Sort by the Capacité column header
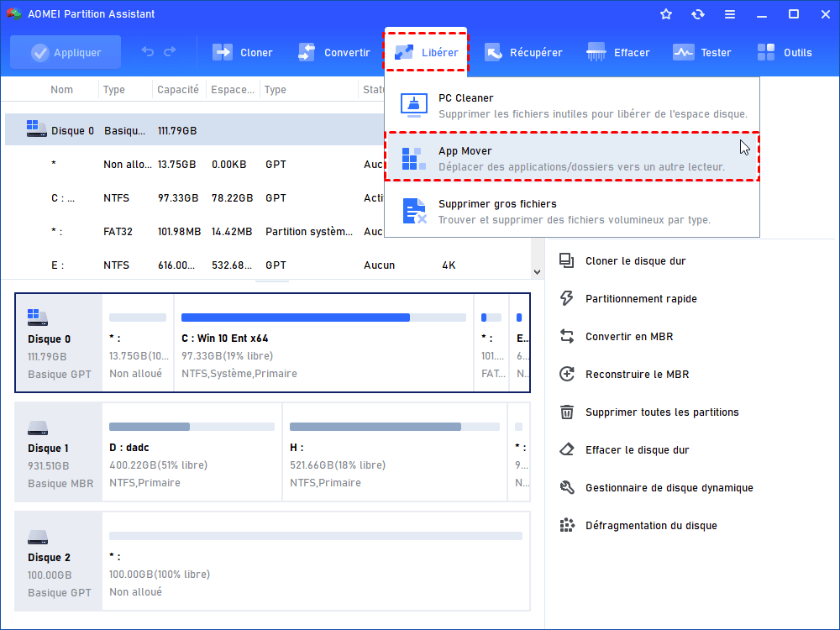840x630 pixels. point(178,90)
